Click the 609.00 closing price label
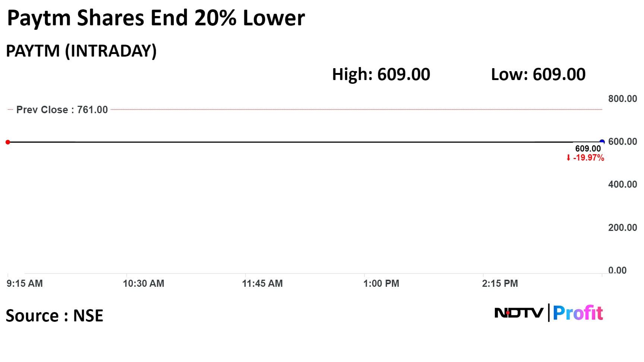The image size is (644, 362). 588,149
